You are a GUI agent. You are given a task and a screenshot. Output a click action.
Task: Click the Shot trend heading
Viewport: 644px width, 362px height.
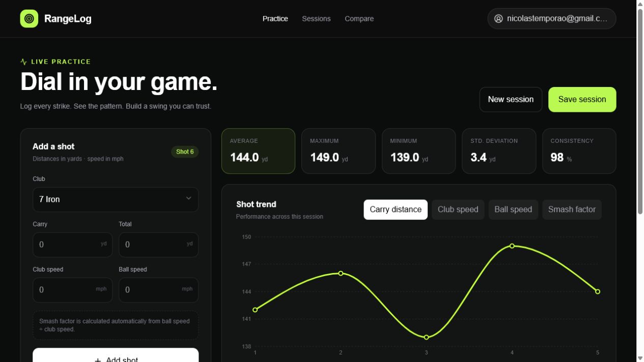click(256, 204)
